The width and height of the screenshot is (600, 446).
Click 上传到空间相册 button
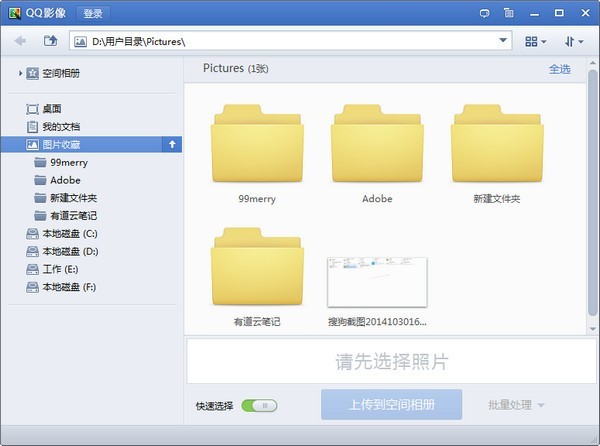tap(391, 405)
